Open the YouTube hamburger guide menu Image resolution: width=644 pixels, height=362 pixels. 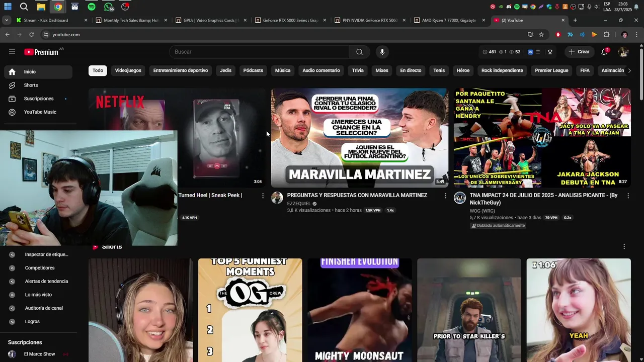pyautogui.click(x=12, y=52)
